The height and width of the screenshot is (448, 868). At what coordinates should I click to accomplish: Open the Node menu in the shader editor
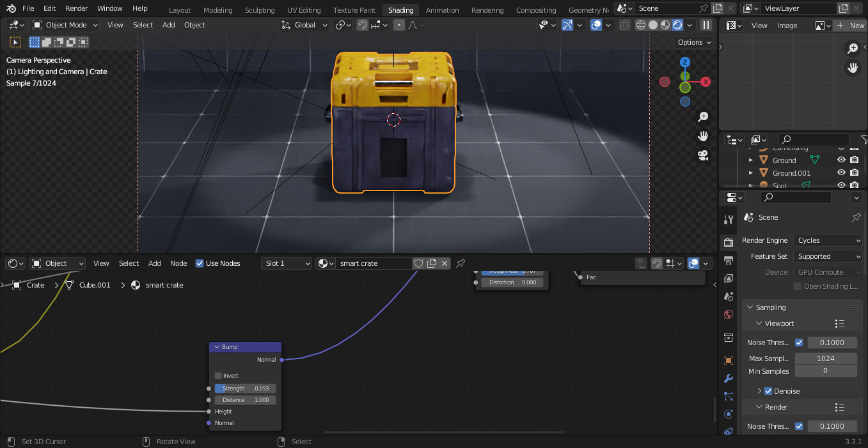178,263
